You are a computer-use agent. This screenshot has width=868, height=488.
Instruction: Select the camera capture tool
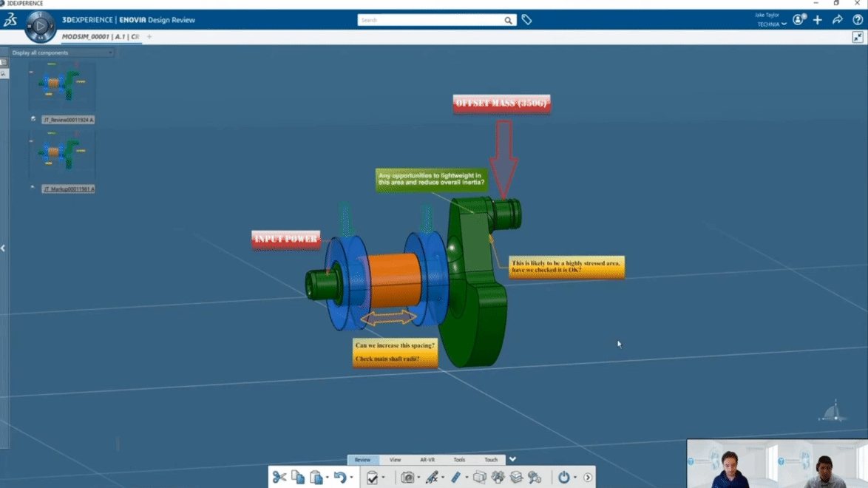click(407, 478)
